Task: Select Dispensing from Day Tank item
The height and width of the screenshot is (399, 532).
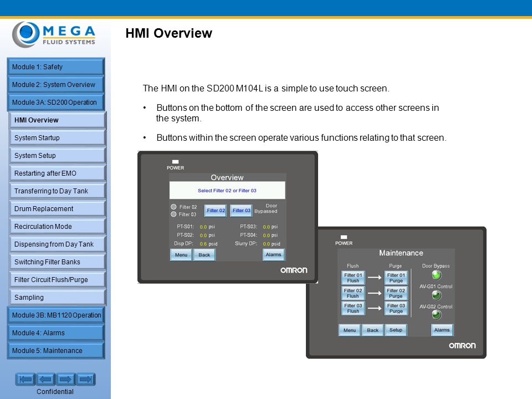Action: click(57, 244)
